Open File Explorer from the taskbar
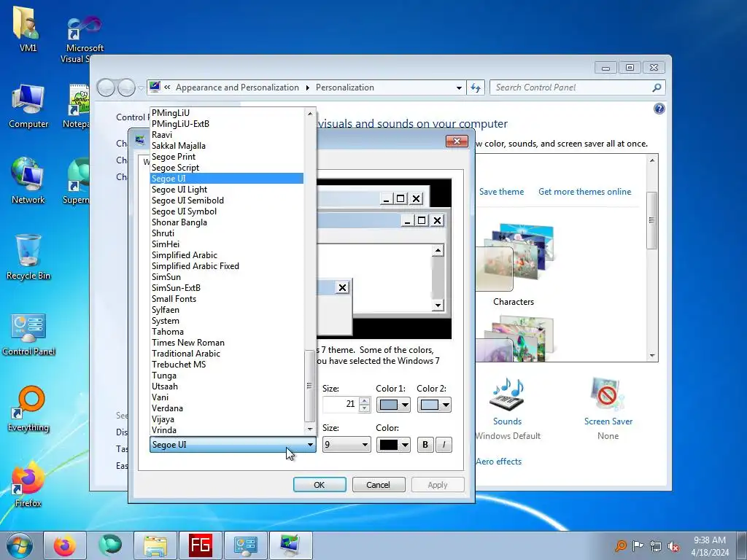 [155, 545]
